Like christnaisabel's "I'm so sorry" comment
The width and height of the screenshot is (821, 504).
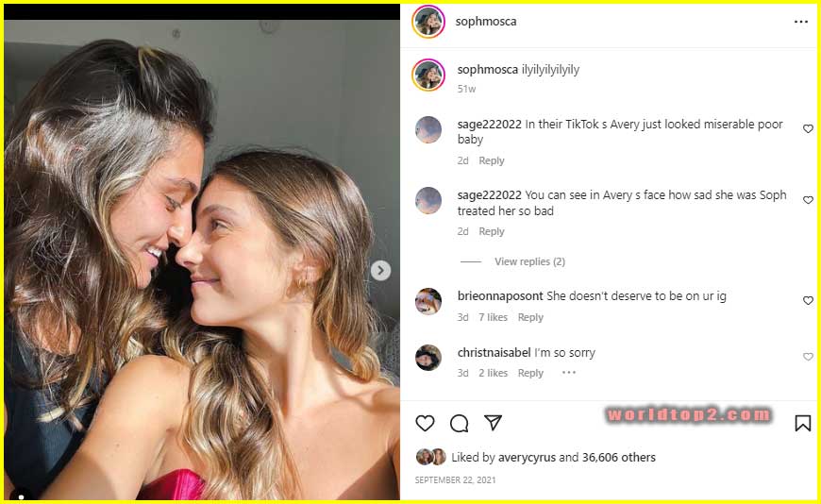[x=808, y=357]
